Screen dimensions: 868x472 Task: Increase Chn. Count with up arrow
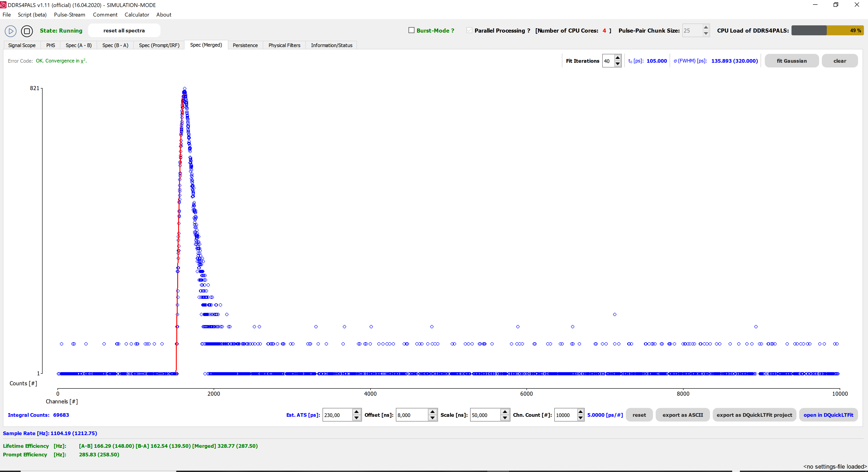tap(580, 412)
